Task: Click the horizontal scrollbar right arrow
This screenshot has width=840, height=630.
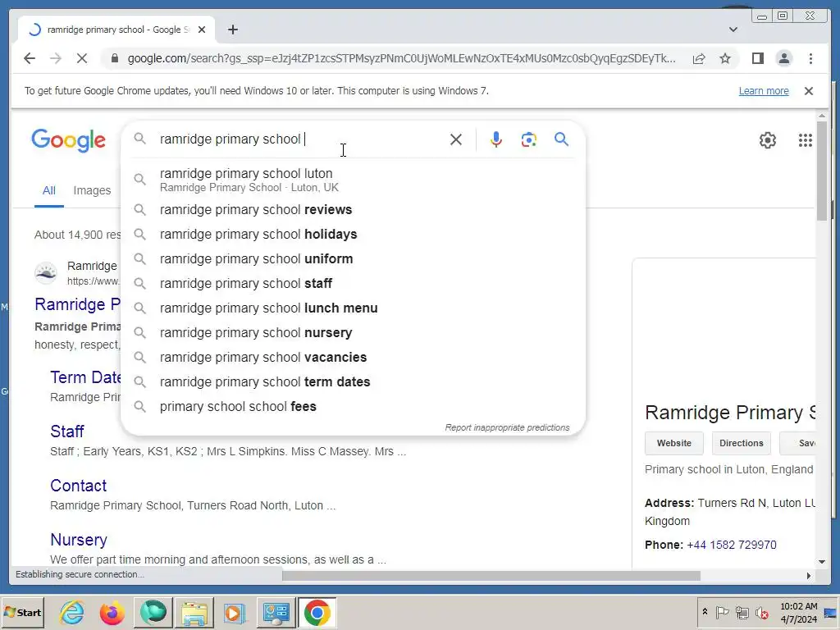Action: 808,576
